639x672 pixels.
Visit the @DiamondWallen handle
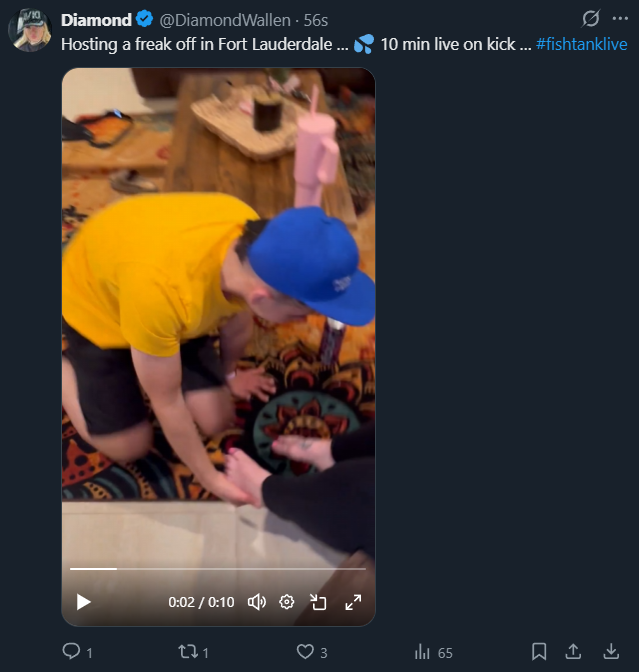225,20
